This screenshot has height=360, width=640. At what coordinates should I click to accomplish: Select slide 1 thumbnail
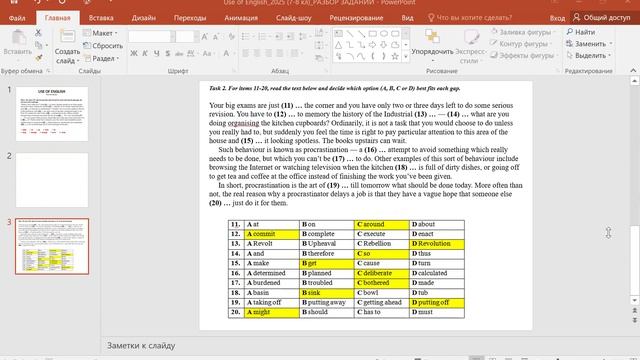tap(52, 113)
